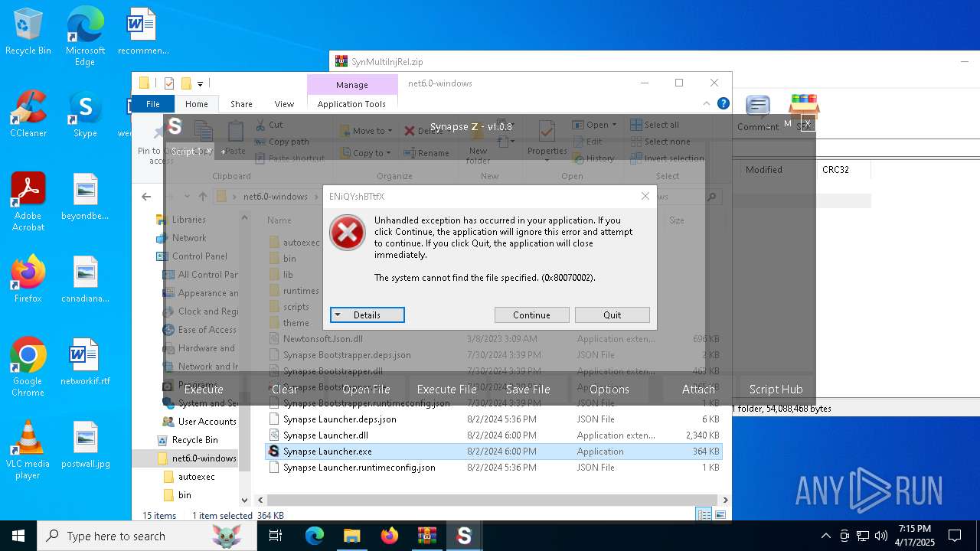Open the Application Tools tab
The width and height of the screenshot is (980, 551).
coord(352,104)
